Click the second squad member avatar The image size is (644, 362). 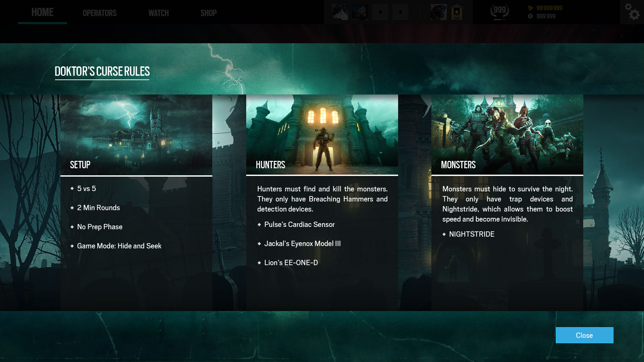pyautogui.click(x=360, y=12)
